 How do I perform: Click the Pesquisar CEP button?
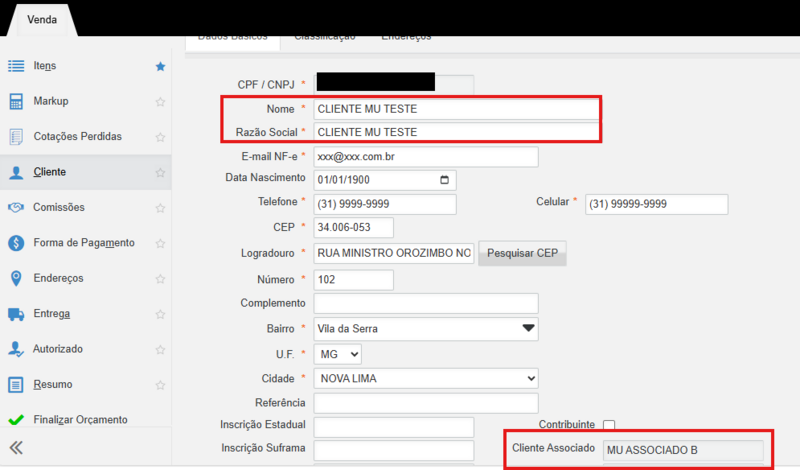(x=522, y=253)
